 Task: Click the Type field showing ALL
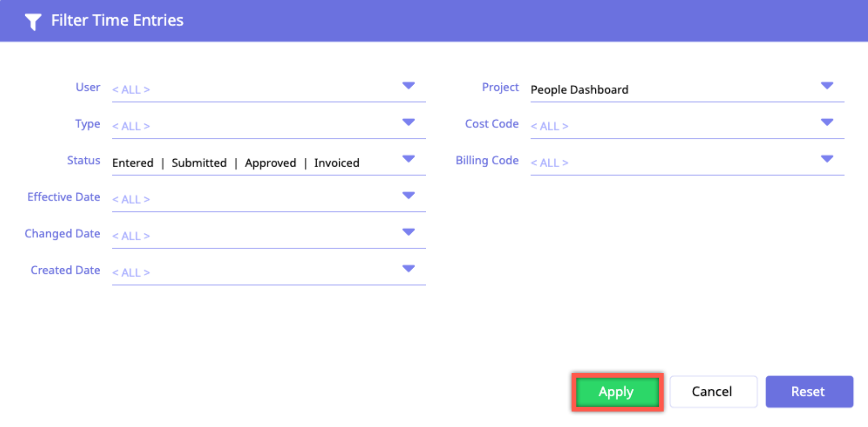(252, 126)
